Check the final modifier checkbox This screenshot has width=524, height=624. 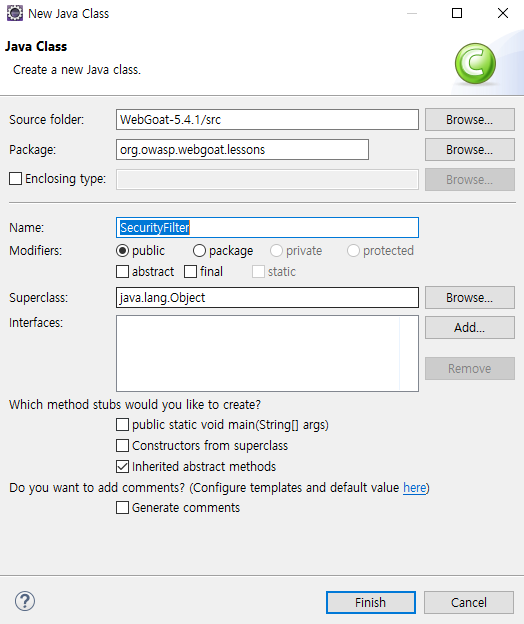191,272
